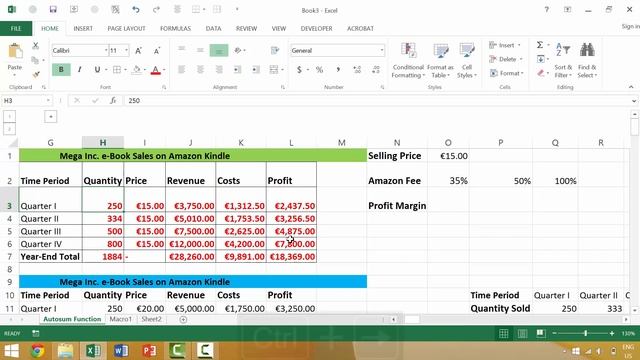The width and height of the screenshot is (640, 360).
Task: Open the Borders dropdown arrow
Action: pos(125,70)
